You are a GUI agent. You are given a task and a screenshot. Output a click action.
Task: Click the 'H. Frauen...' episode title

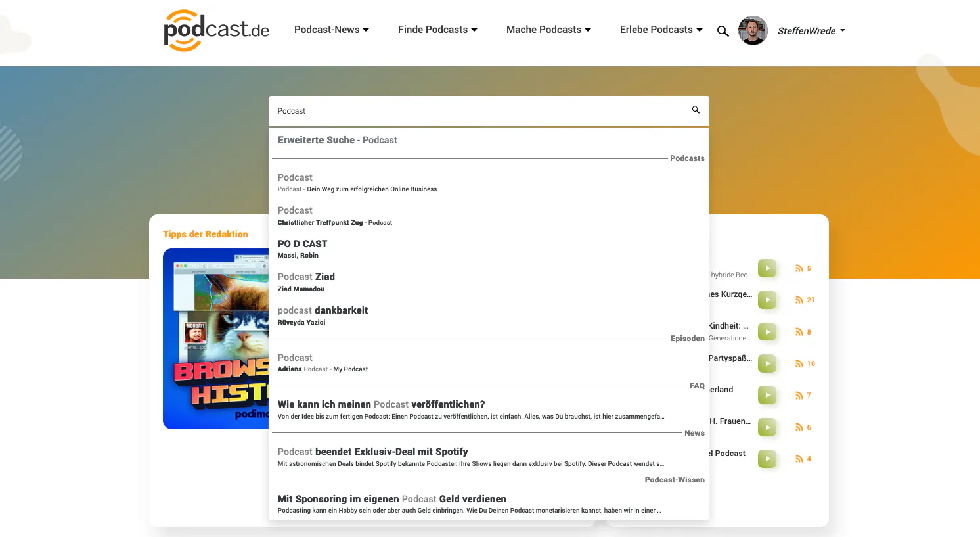pos(730,421)
